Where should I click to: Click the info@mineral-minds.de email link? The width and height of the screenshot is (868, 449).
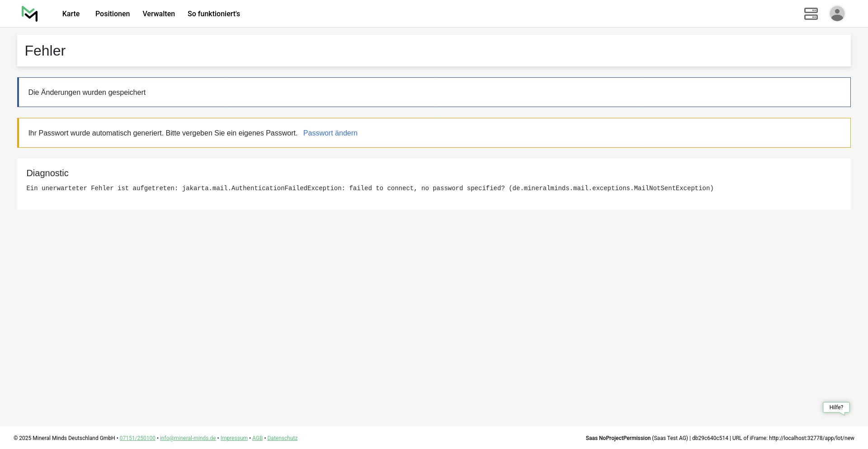pyautogui.click(x=188, y=438)
